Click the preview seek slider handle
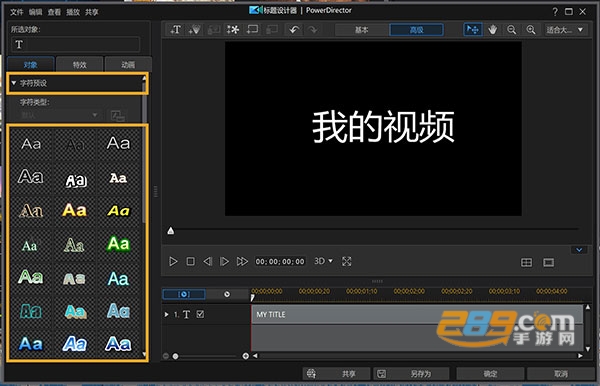600x386 pixels. (171, 231)
